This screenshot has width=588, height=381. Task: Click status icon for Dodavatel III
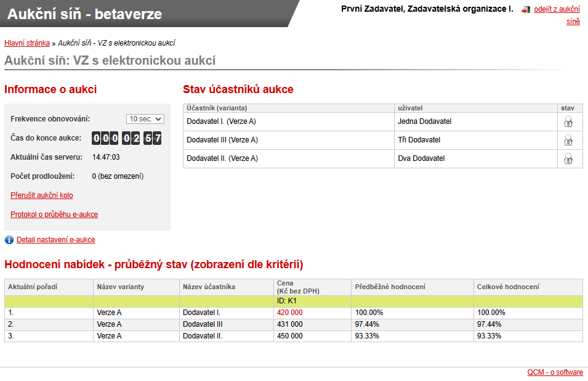[x=568, y=141]
